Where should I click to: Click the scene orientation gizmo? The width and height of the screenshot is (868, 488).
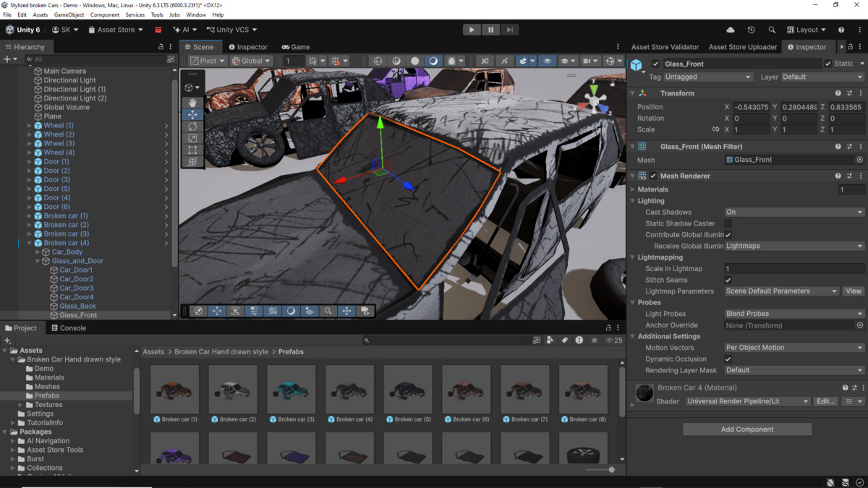593,101
